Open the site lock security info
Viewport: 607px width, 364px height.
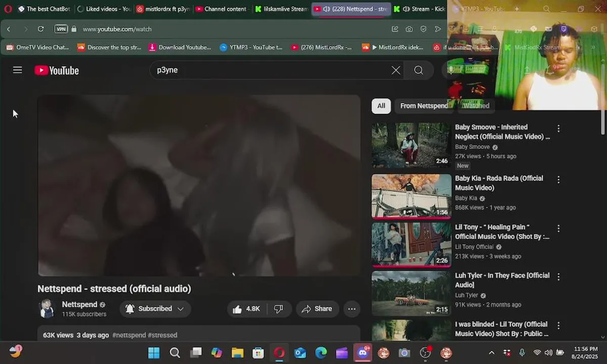coord(74,29)
